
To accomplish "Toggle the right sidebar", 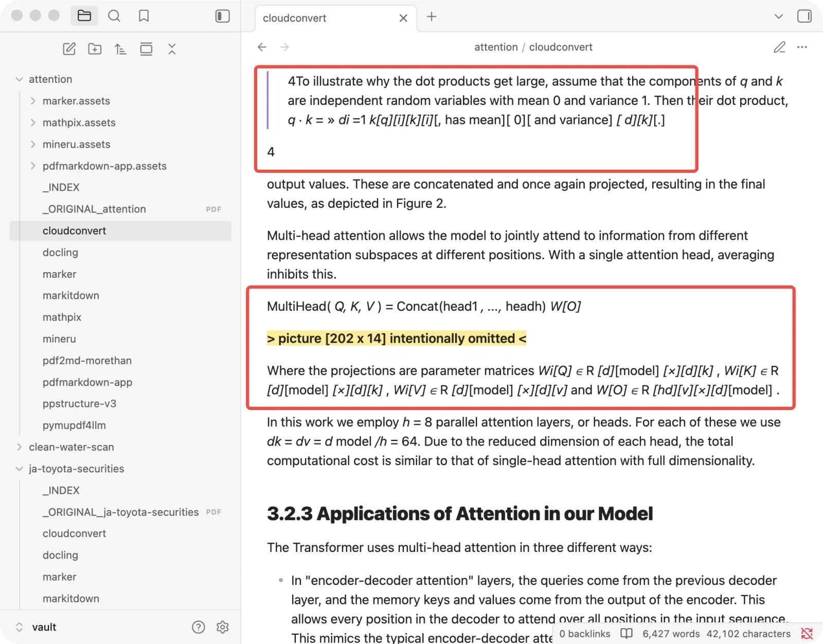I will coord(804,16).
